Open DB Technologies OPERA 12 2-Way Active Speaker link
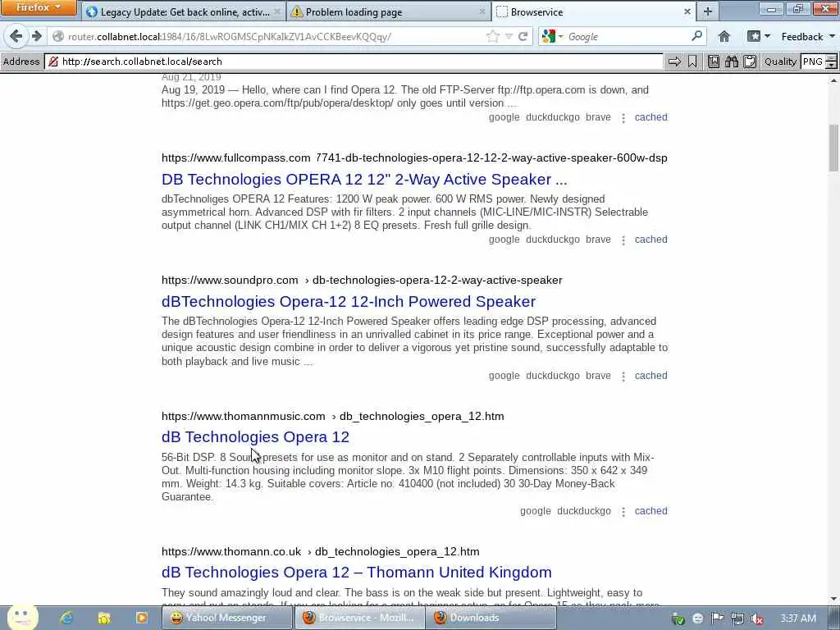Viewport: 840px width, 630px height. (364, 179)
